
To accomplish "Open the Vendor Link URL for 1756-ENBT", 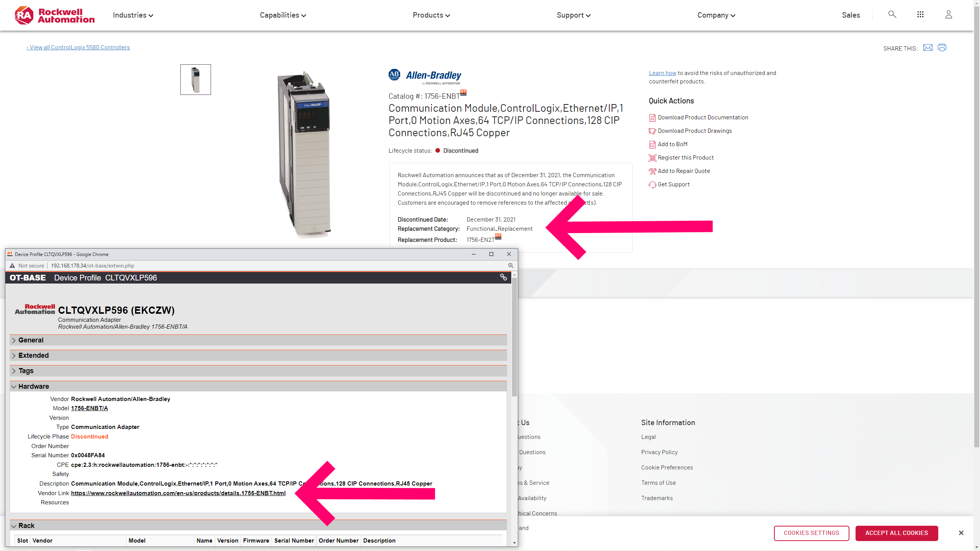I will 178,493.
